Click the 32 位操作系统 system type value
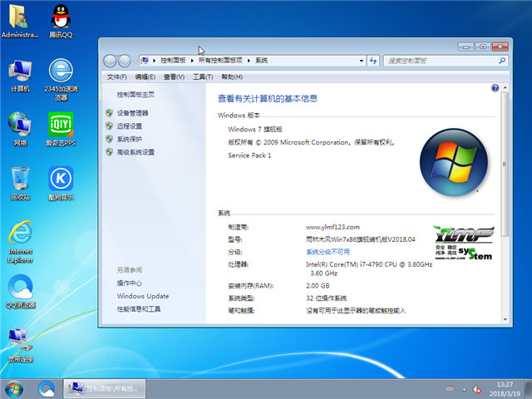This screenshot has width=532, height=399. pyautogui.click(x=326, y=298)
